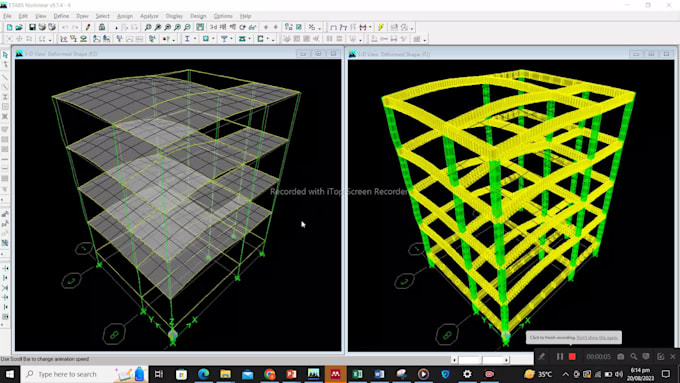Open Excel from the taskbar
This screenshot has height=383, width=680.
pos(357,374)
